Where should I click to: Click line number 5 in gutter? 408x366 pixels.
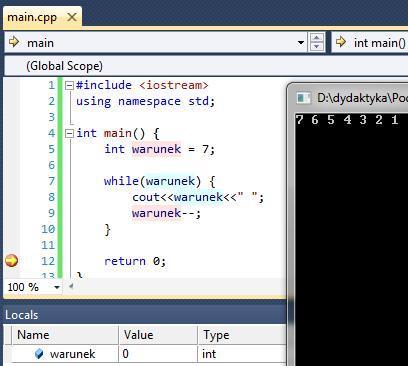click(51, 149)
